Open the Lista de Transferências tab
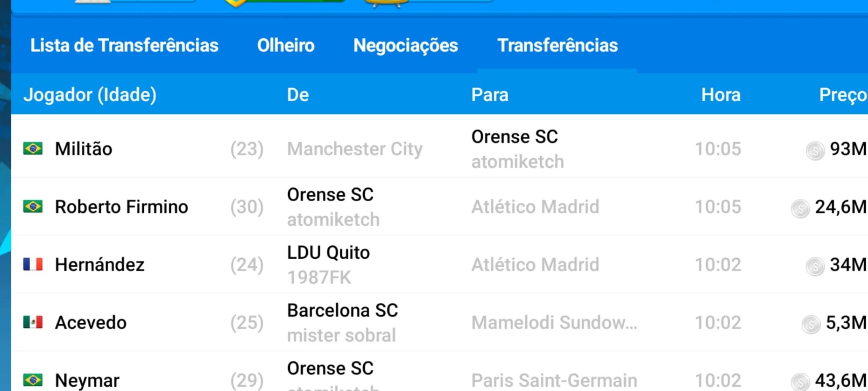The image size is (868, 391). pos(124,45)
